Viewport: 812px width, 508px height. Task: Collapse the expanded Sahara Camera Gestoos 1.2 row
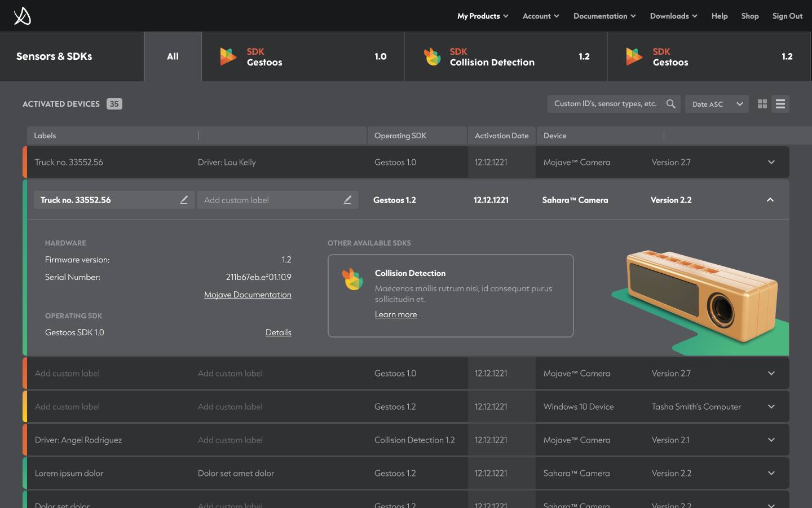(770, 200)
